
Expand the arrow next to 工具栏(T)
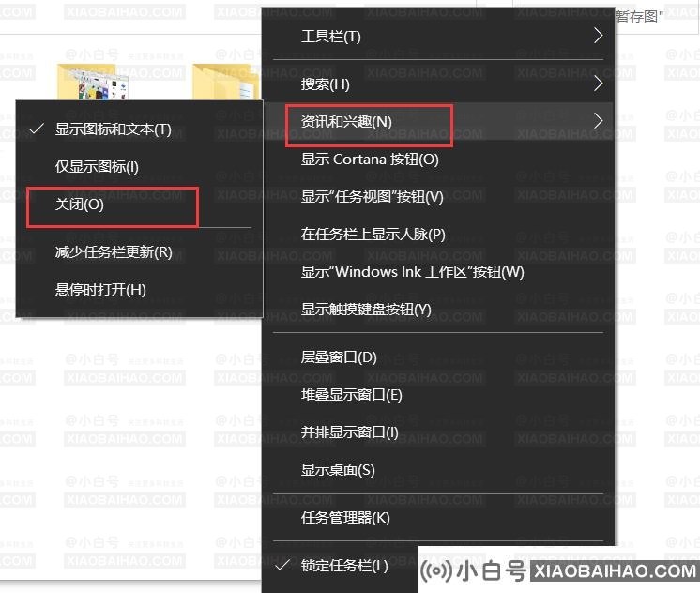tap(599, 36)
